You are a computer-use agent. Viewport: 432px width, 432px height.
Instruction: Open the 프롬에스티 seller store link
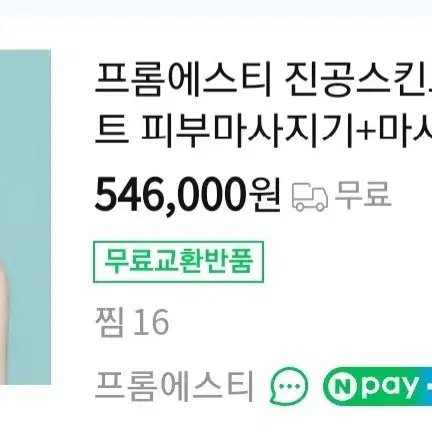pyautogui.click(x=174, y=386)
